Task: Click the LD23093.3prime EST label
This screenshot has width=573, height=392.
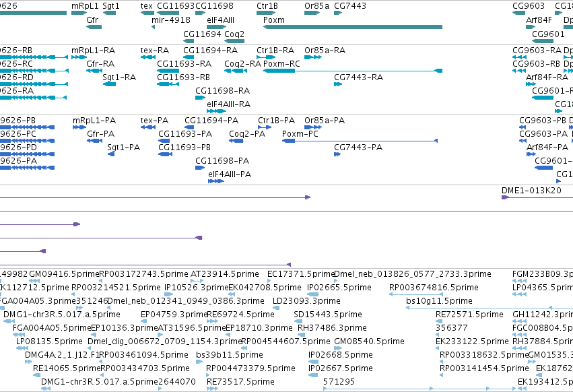Action: tap(306, 301)
